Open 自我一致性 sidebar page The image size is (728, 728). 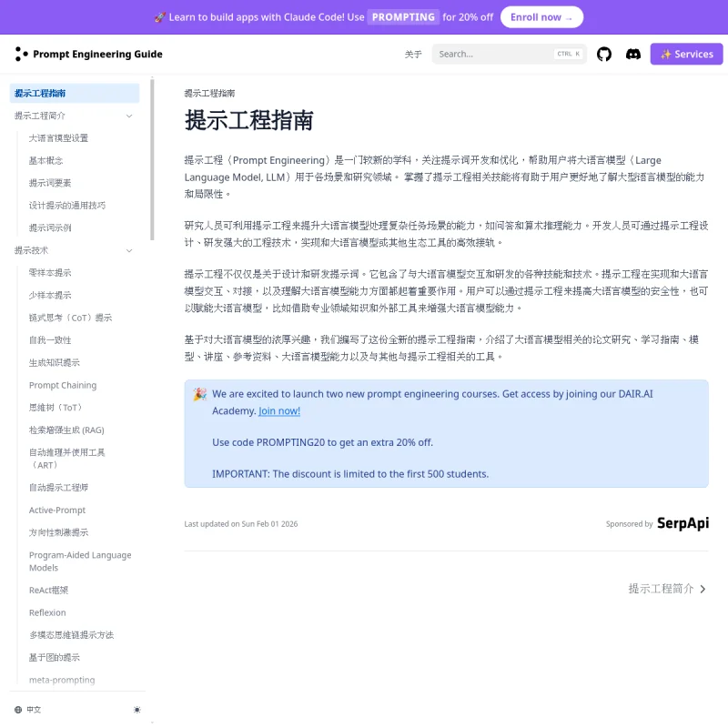(50, 339)
